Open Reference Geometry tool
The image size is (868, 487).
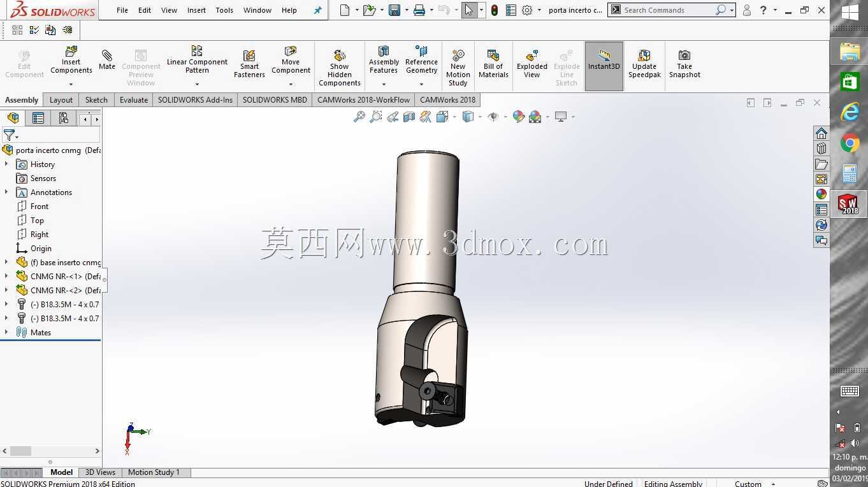(421, 61)
